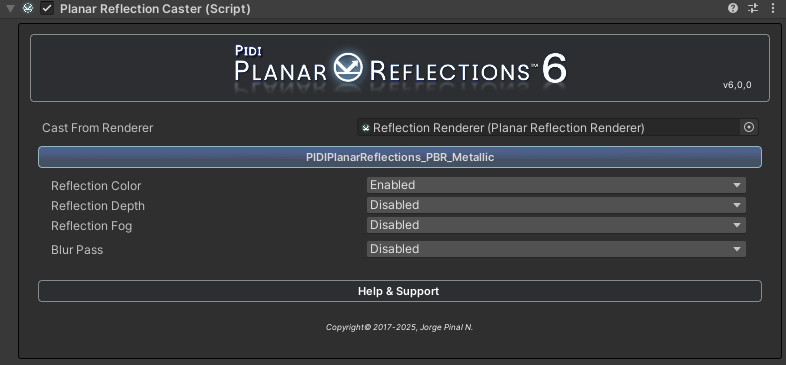
Task: Open the Reflection Depth dropdown
Action: pyautogui.click(x=556, y=205)
